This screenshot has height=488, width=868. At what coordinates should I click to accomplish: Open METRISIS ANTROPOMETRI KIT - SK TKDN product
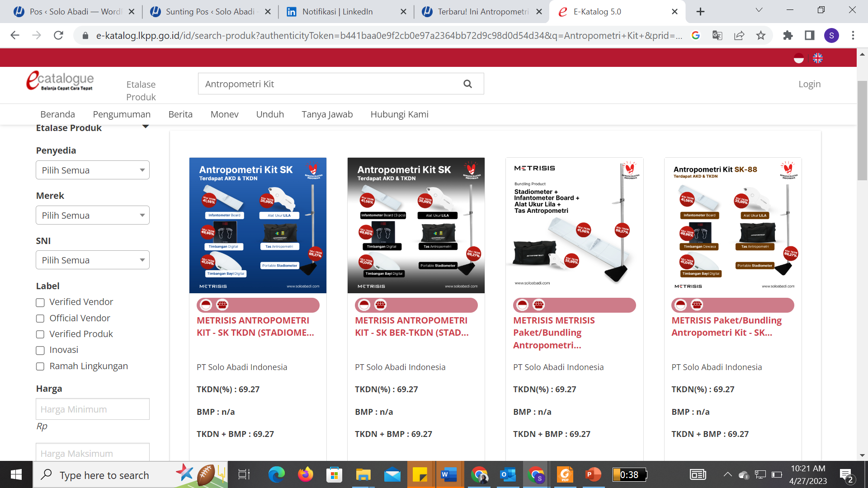point(255,326)
